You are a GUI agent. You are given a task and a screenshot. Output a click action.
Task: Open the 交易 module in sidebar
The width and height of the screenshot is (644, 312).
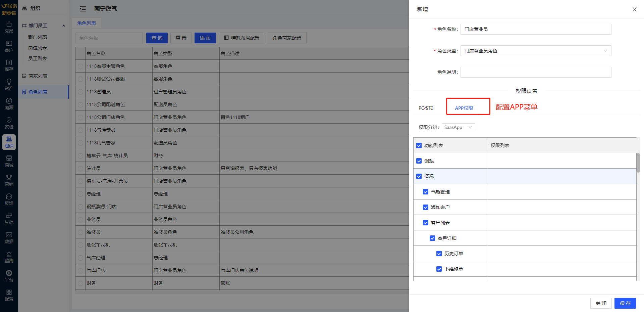[x=9, y=28]
